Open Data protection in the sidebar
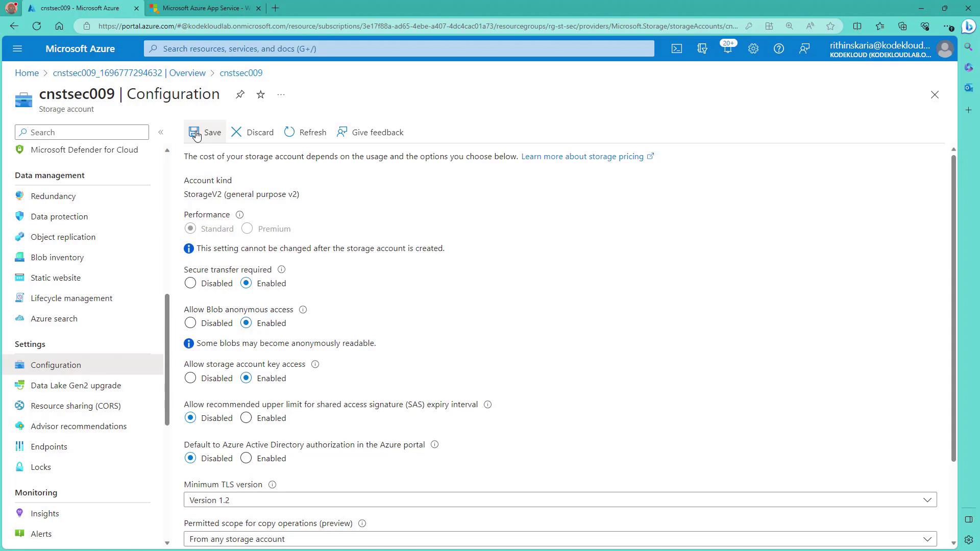 (x=59, y=216)
